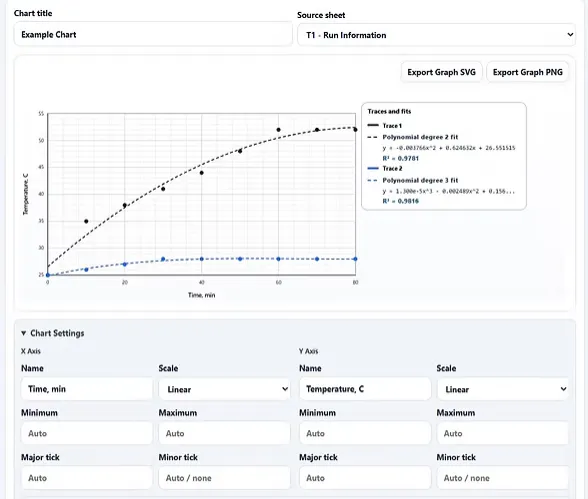Click the Trace 1 fit equation text

pyautogui.click(x=449, y=148)
